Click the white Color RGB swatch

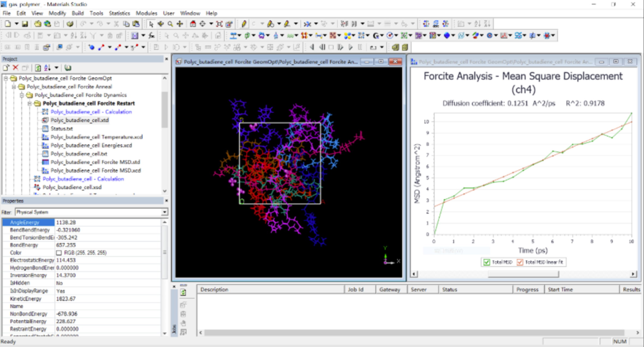point(59,253)
